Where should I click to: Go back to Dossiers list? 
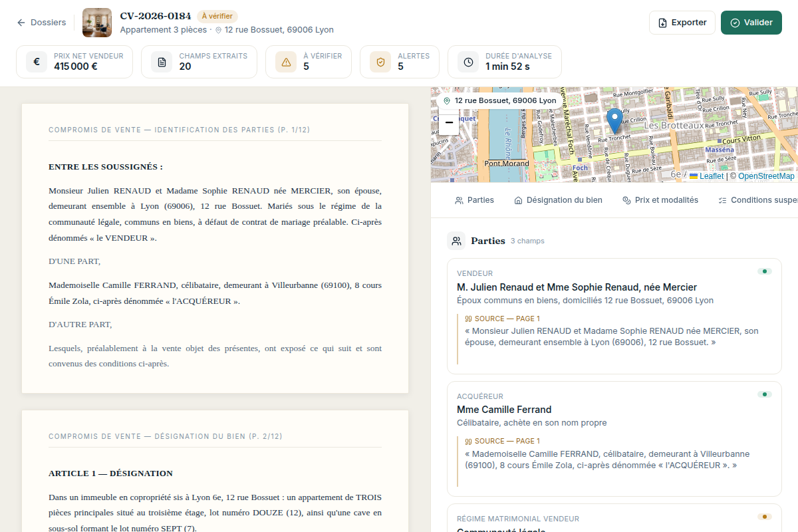41,23
